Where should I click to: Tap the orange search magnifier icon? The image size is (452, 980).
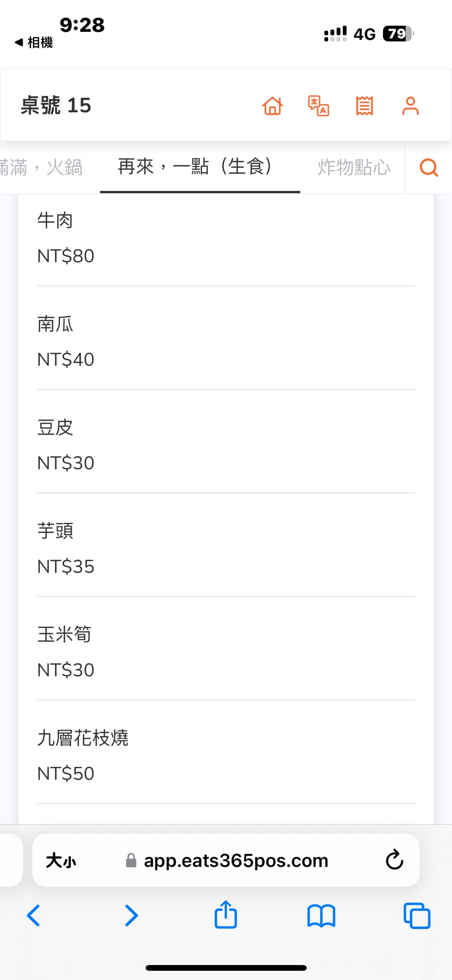point(429,168)
